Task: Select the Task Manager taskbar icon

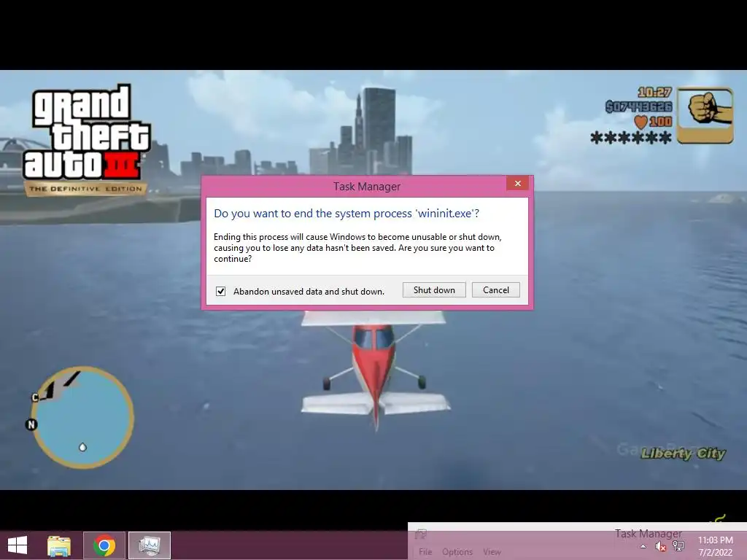Action: (x=150, y=545)
